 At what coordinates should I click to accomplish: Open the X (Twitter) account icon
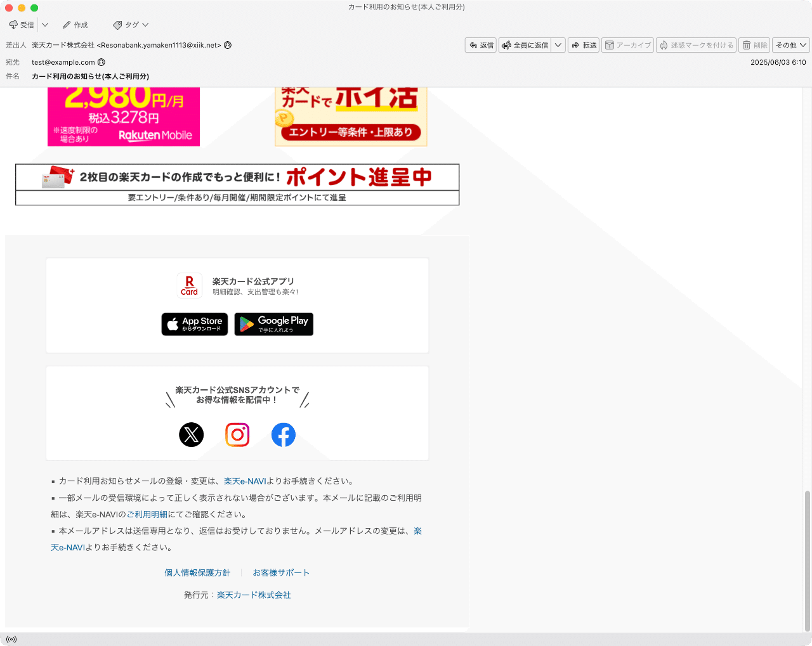[191, 435]
